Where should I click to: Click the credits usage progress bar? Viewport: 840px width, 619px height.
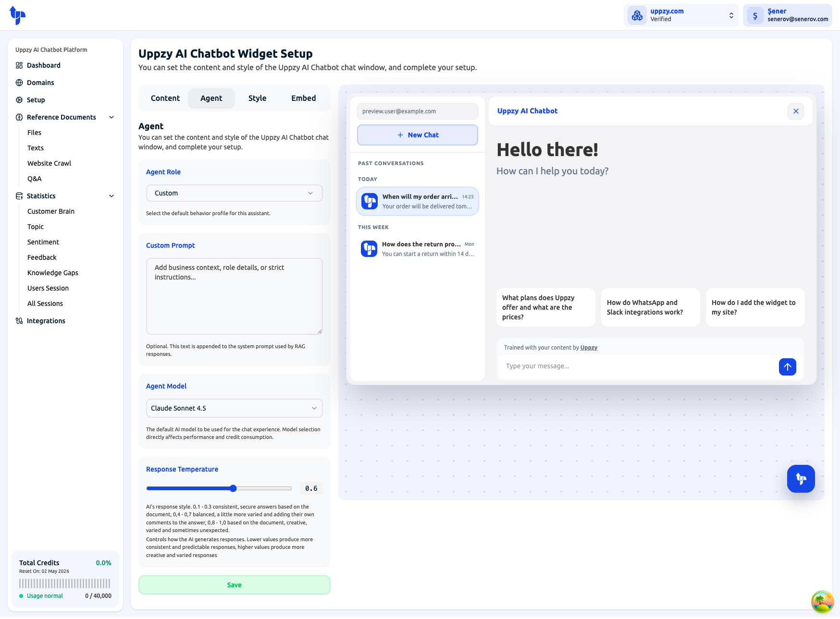[65, 583]
